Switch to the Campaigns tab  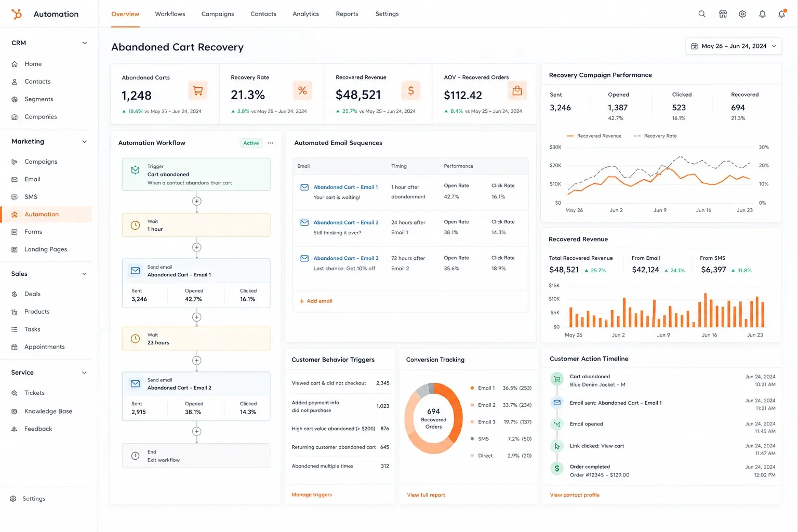[x=218, y=14]
